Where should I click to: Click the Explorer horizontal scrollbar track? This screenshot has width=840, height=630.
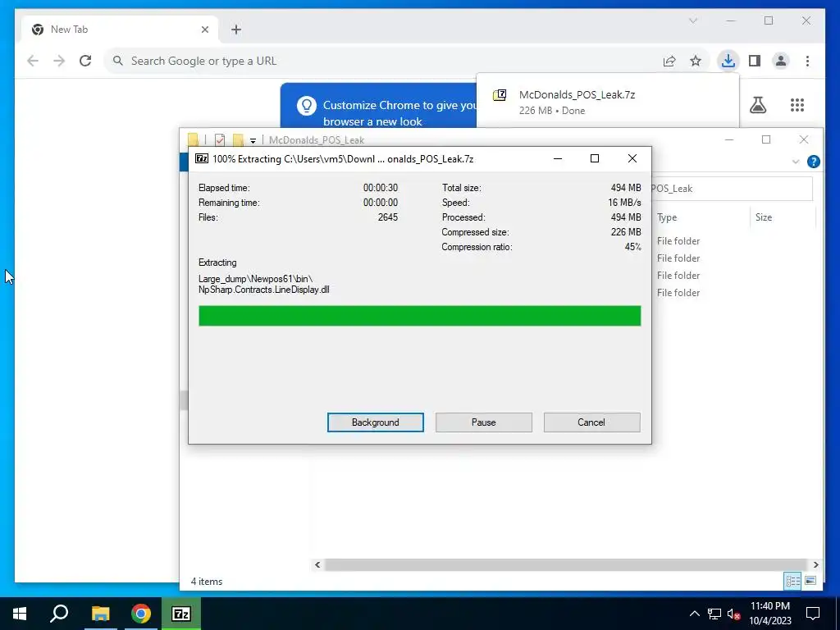(x=566, y=564)
